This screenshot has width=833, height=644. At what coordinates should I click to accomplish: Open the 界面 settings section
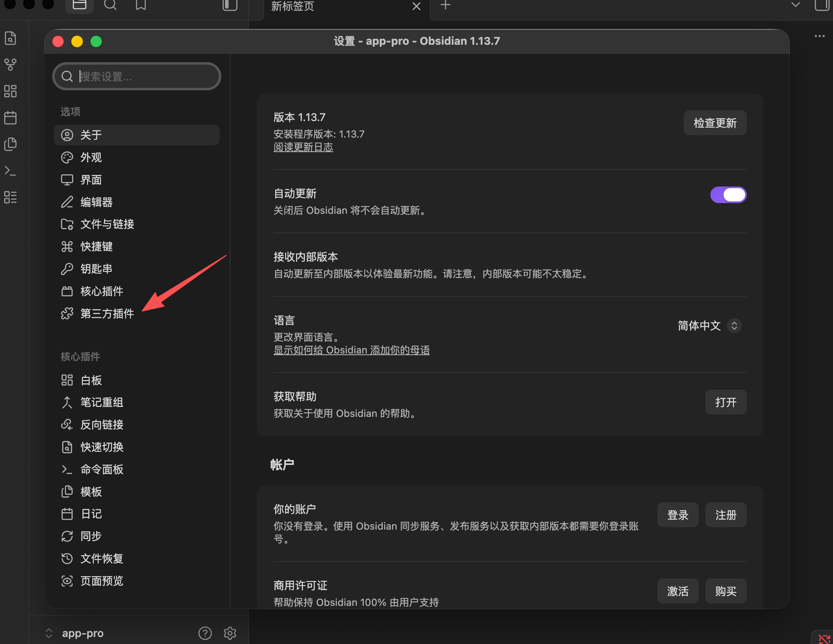tap(137, 180)
